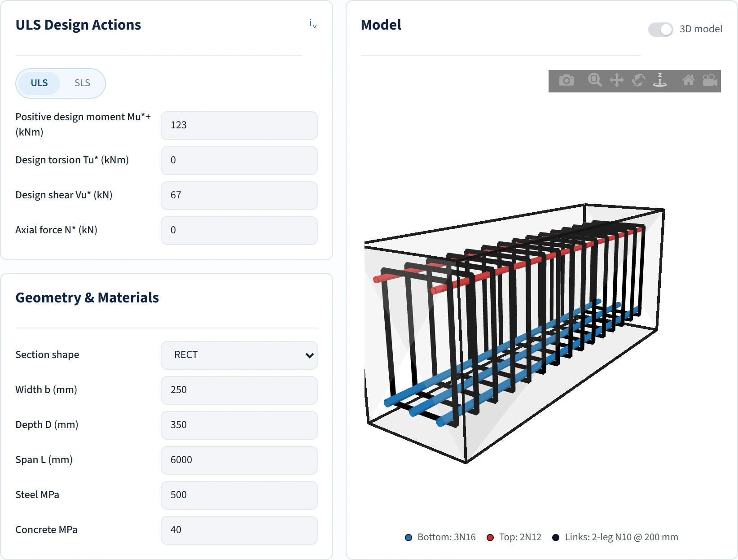
Task: Enable turntable rotation about Z axis
Action: coord(660,80)
